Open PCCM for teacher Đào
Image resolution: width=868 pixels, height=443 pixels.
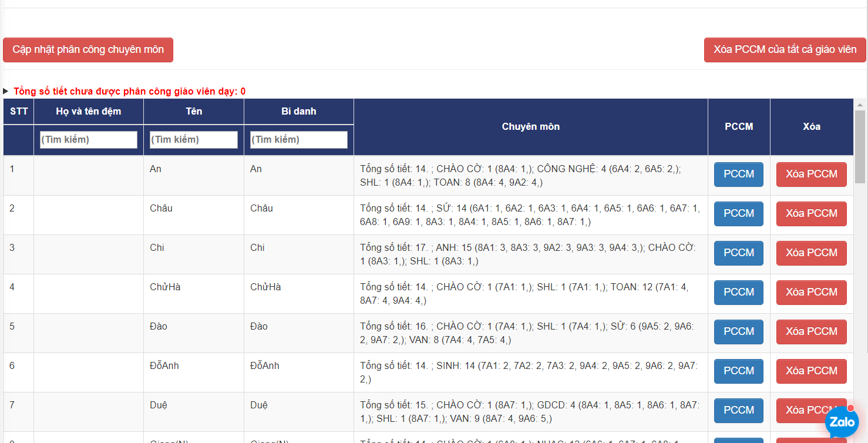pos(738,332)
